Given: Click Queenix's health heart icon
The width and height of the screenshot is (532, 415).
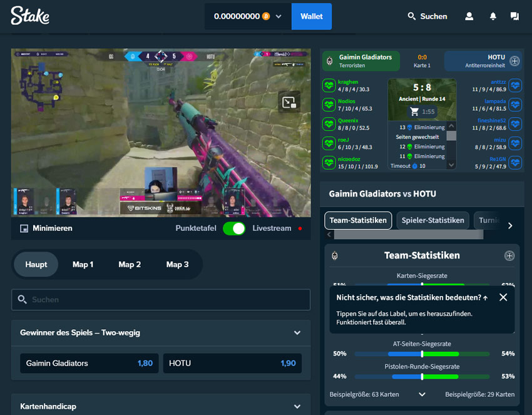Looking at the screenshot, I should (x=329, y=124).
